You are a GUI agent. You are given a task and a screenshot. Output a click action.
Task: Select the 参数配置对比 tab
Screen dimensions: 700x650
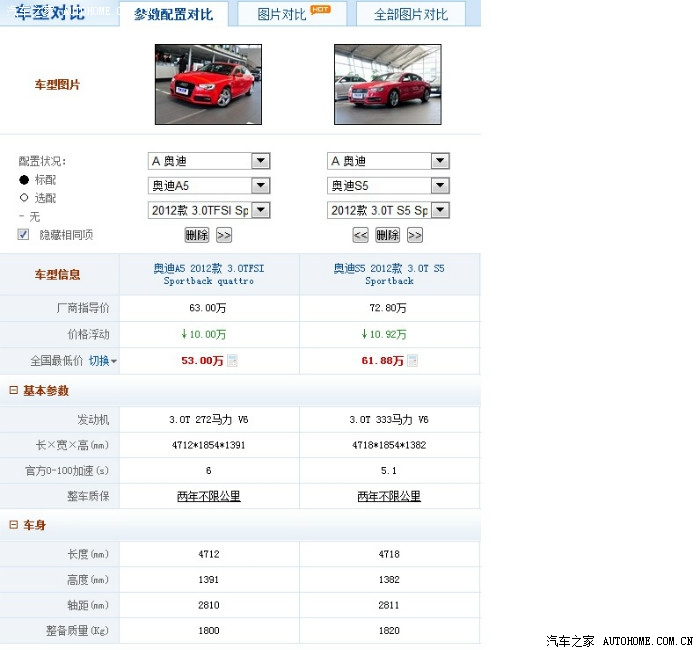(174, 14)
